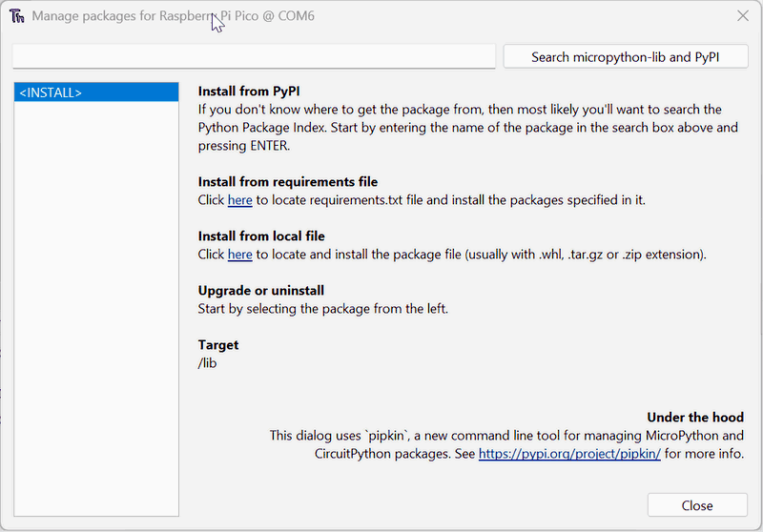Close the Manage packages dialog window

click(x=743, y=15)
